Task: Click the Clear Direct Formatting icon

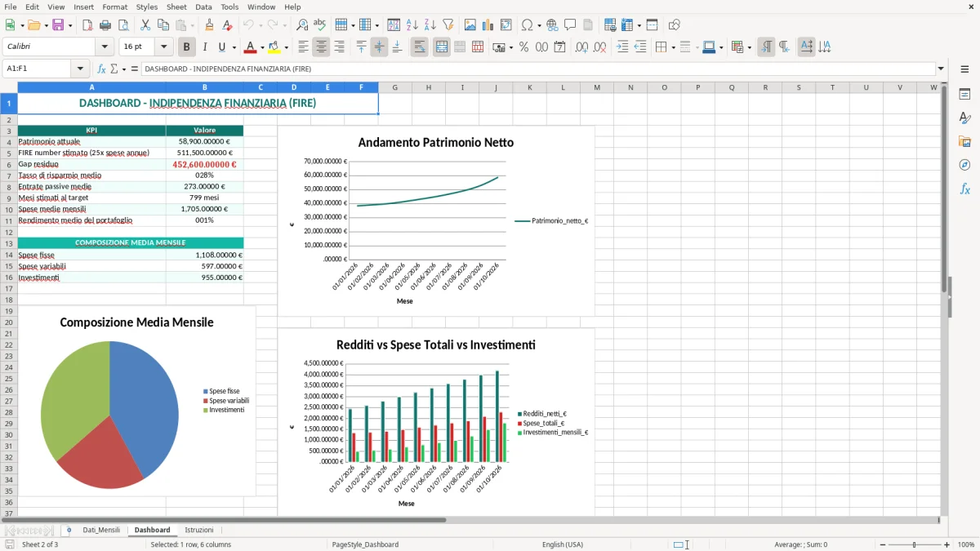Action: pos(227,25)
